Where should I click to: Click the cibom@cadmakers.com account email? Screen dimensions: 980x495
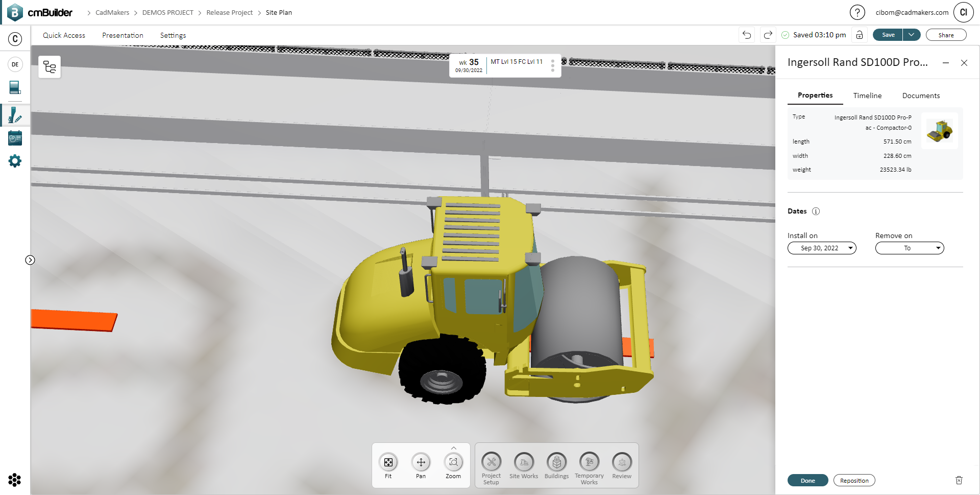pyautogui.click(x=912, y=12)
